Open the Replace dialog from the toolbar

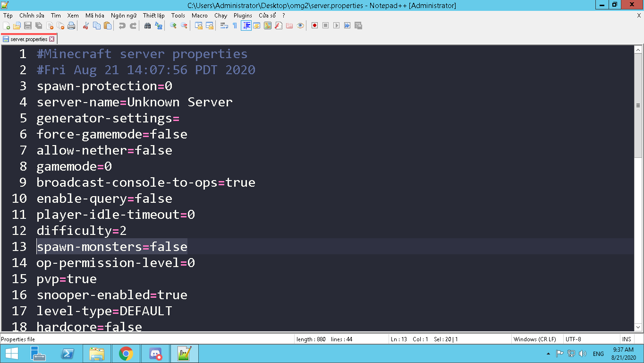[159, 26]
